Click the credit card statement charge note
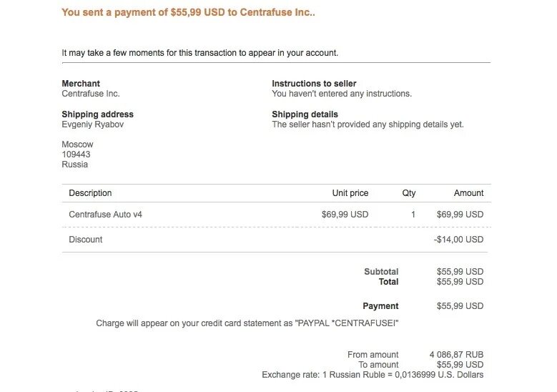 tap(247, 323)
